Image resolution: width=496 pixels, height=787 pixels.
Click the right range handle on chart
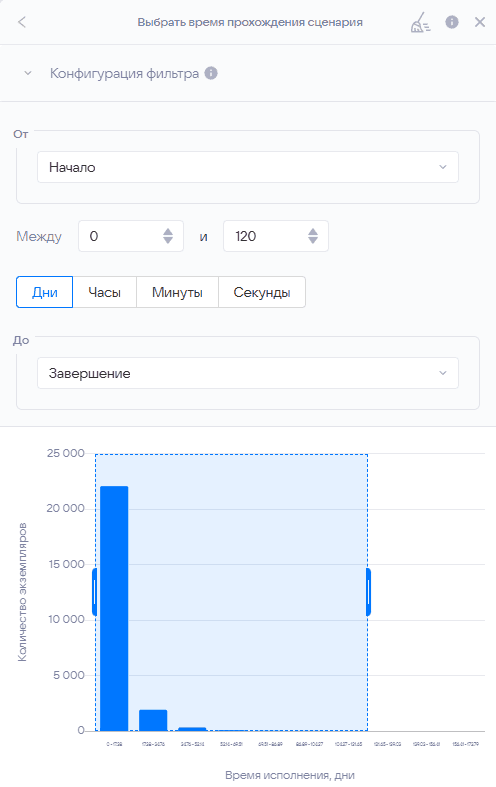click(368, 592)
